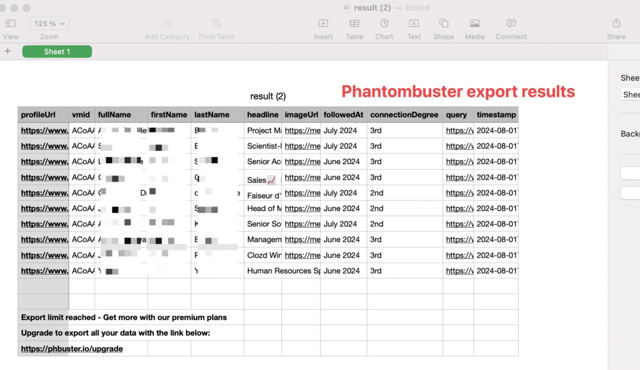
Task: Select the lastName column header
Action: click(218, 115)
